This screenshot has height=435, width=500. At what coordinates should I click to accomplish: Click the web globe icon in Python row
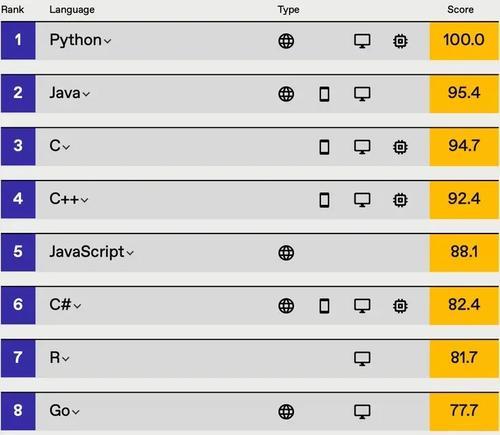(x=286, y=41)
